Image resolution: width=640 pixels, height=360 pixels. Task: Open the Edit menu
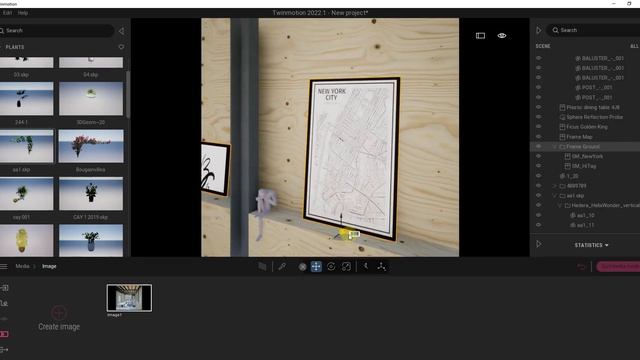point(7,13)
